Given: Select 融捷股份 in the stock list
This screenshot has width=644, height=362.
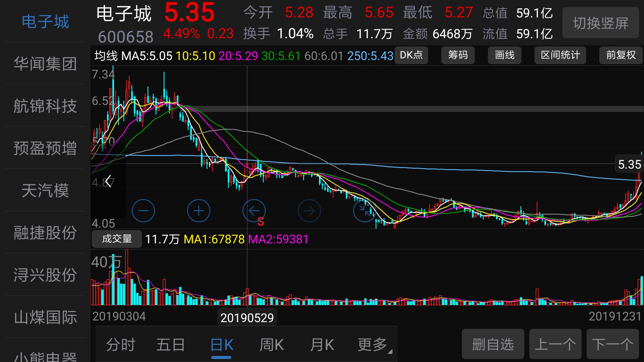Looking at the screenshot, I should [45, 233].
